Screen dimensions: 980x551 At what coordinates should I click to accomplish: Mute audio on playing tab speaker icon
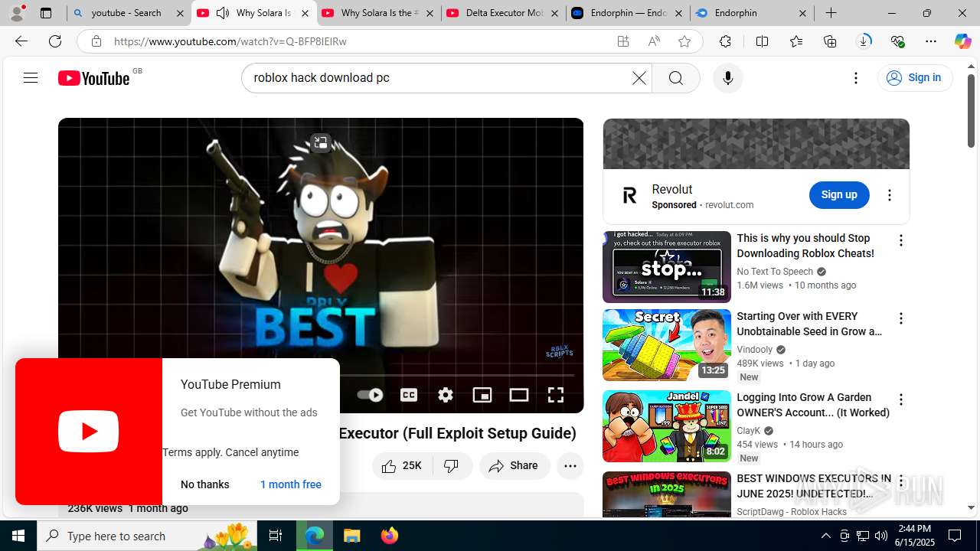(x=223, y=13)
